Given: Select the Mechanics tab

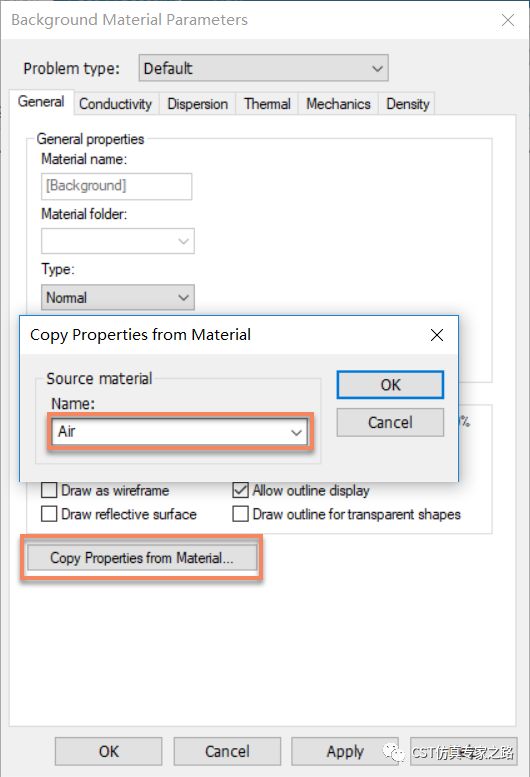Looking at the screenshot, I should pos(338,104).
